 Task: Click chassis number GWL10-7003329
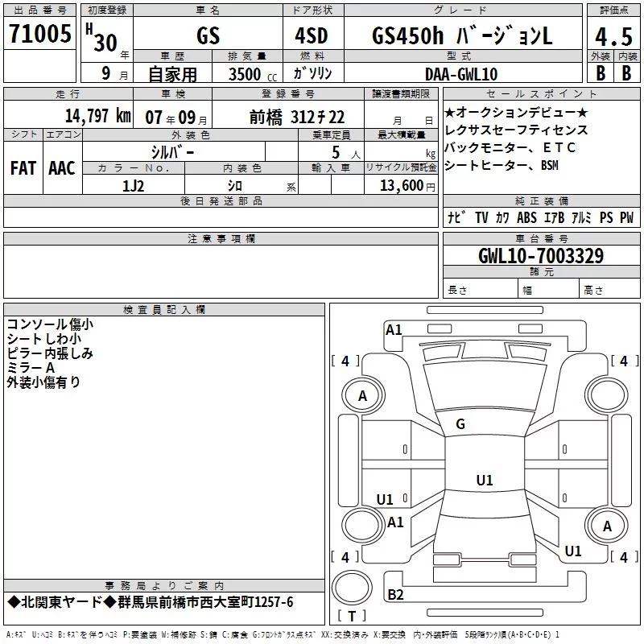click(541, 255)
